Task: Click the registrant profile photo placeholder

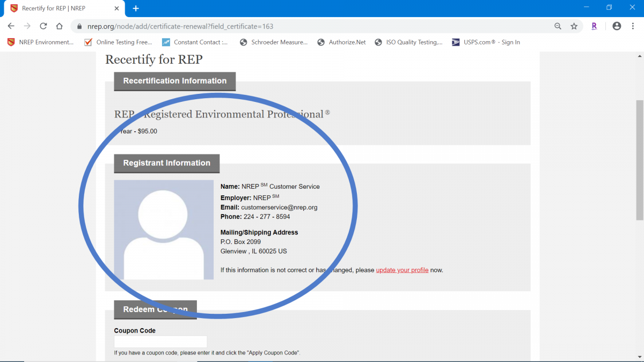Action: point(164,230)
